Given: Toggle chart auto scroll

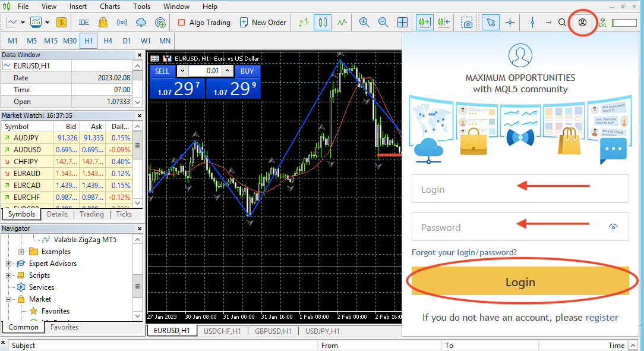Looking at the screenshot, I should (x=424, y=22).
